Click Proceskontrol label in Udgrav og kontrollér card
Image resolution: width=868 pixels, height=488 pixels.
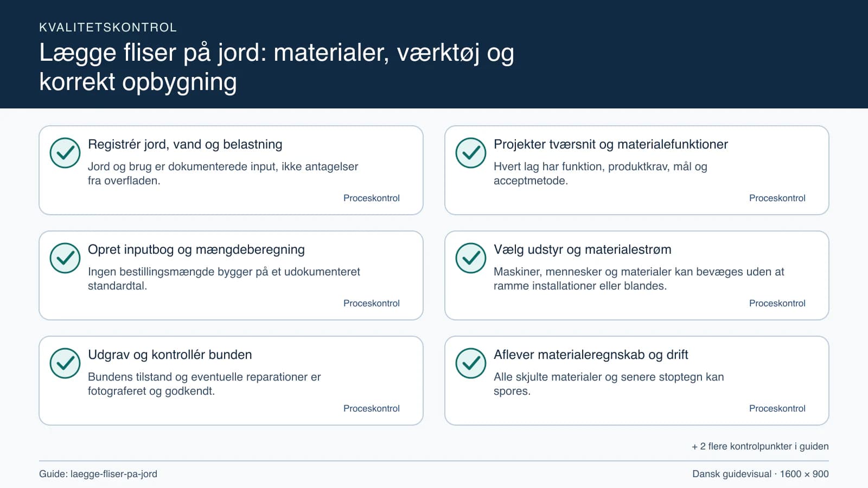(372, 408)
